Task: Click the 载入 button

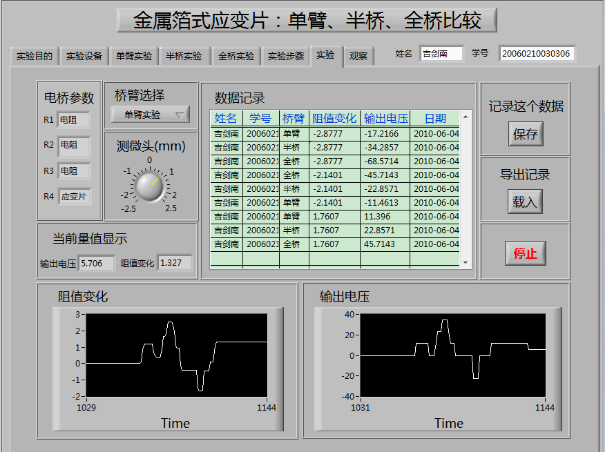Action: (x=525, y=201)
